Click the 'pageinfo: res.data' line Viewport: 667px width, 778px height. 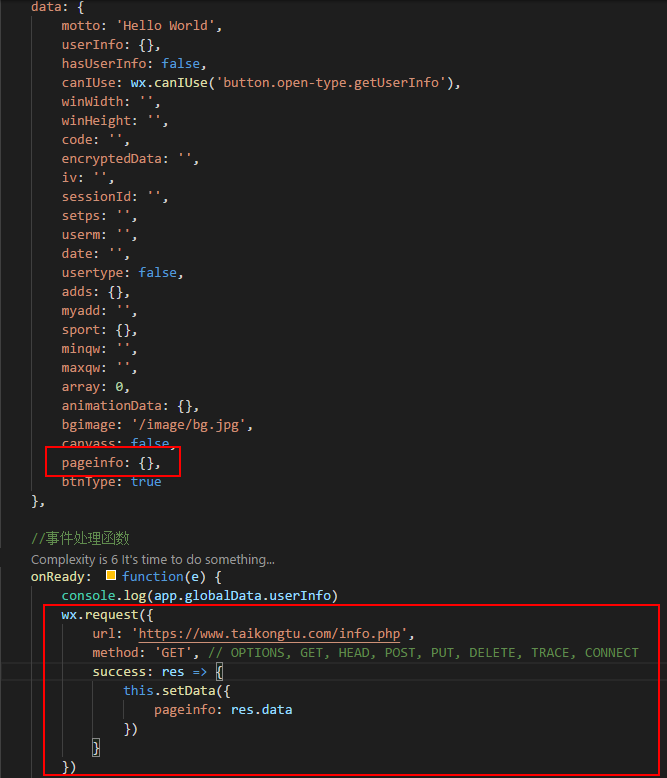tap(223, 710)
